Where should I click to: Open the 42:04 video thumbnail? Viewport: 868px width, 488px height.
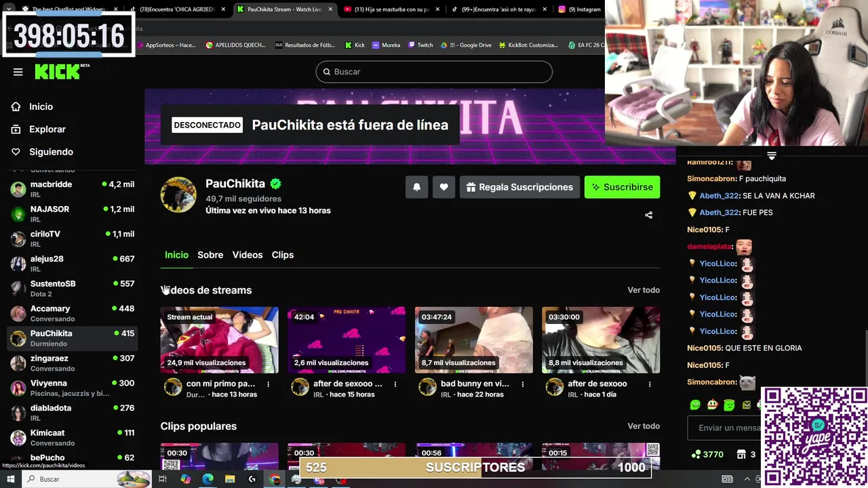point(347,340)
